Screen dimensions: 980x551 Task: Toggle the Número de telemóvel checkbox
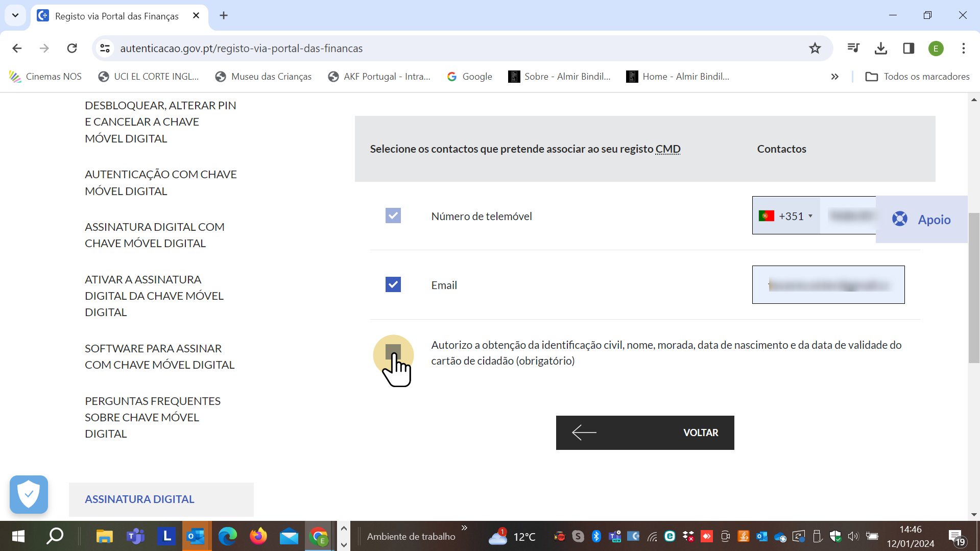tap(393, 215)
